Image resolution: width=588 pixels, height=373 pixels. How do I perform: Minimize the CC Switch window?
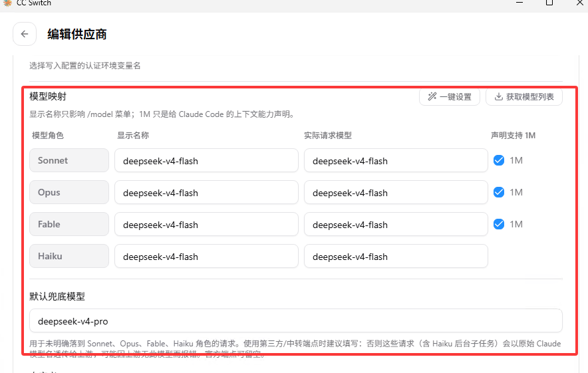click(519, 3)
